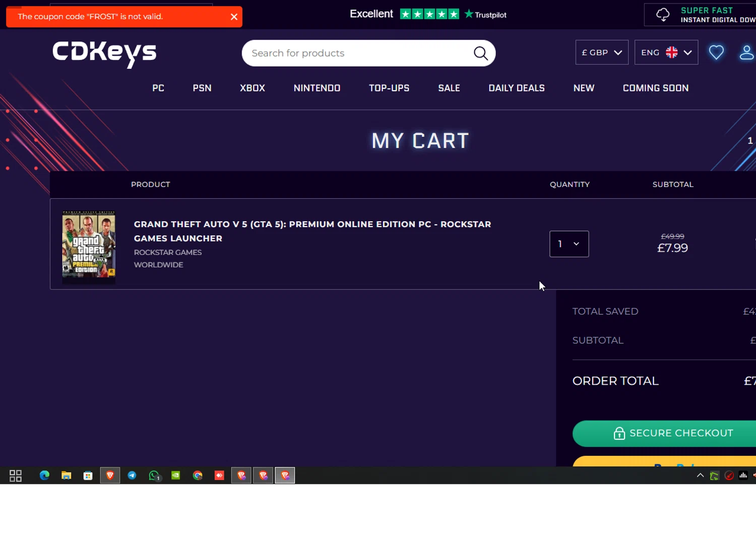Click the Secure Checkout button
This screenshot has height=541, width=756.
664,433
